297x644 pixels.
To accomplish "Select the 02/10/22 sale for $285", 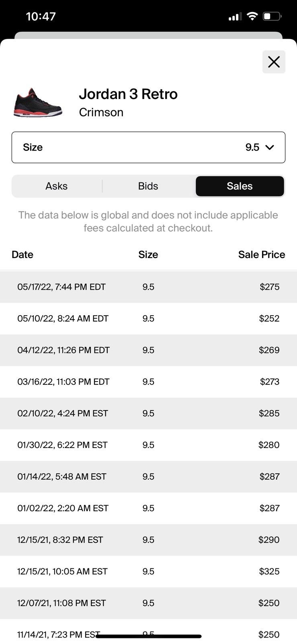I will [148, 413].
